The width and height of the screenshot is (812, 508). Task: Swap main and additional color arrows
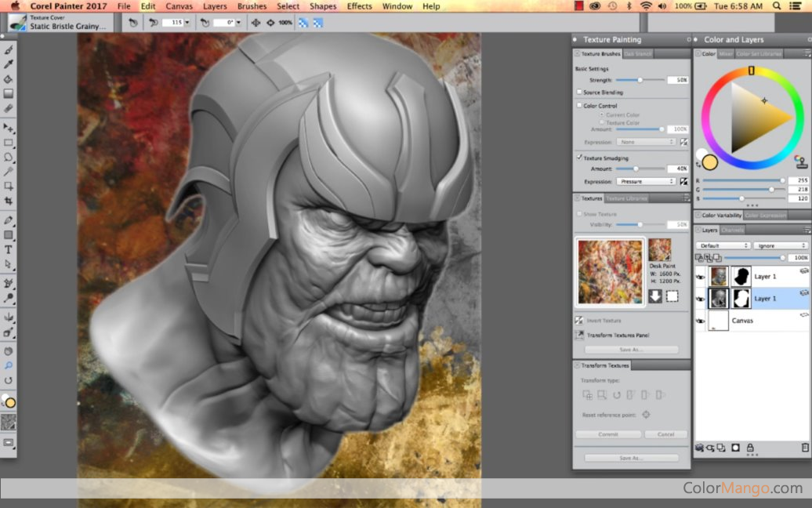coord(698,165)
